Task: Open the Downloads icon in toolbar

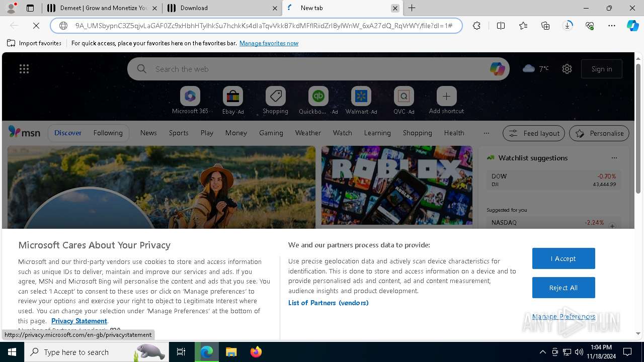Action: tap(568, 26)
